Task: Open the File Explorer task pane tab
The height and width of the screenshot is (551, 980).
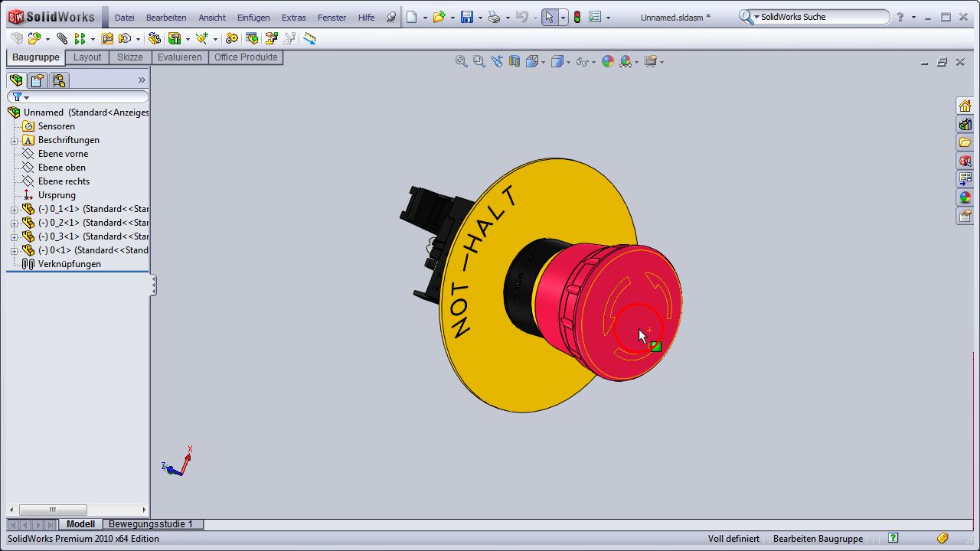Action: click(x=965, y=142)
